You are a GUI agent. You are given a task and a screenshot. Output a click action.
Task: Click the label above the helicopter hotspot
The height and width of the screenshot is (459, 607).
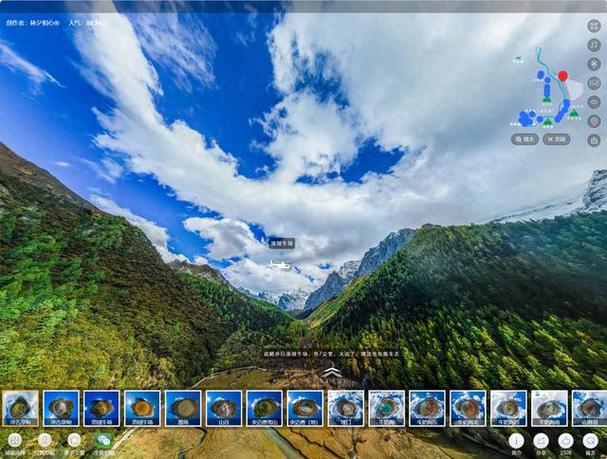point(281,243)
